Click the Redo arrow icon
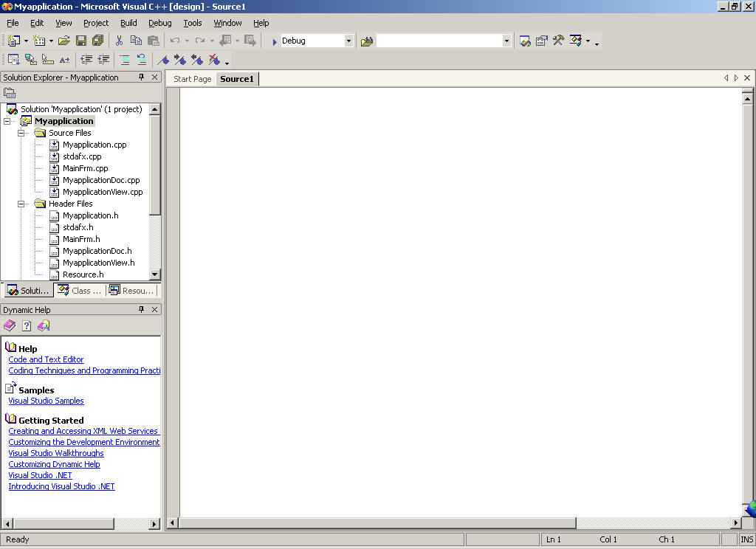Viewport: 756px width, 549px height. pos(200,41)
